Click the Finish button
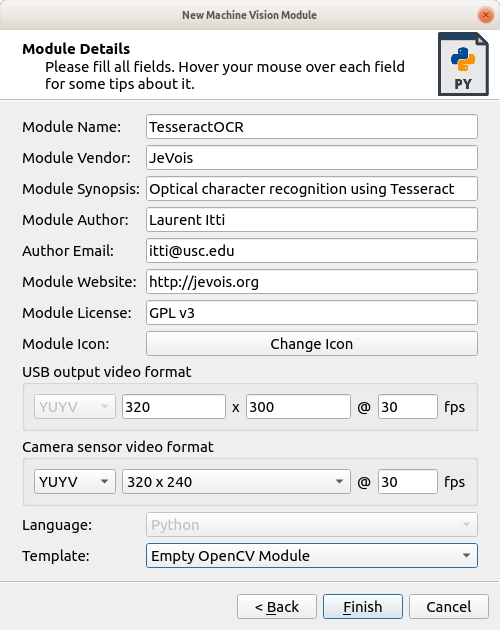500x630 pixels. [x=363, y=607]
